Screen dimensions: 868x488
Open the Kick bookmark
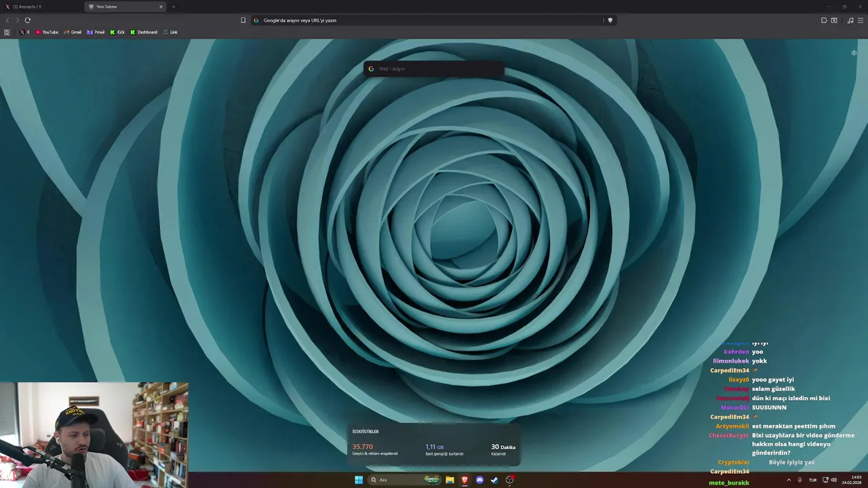coord(117,32)
